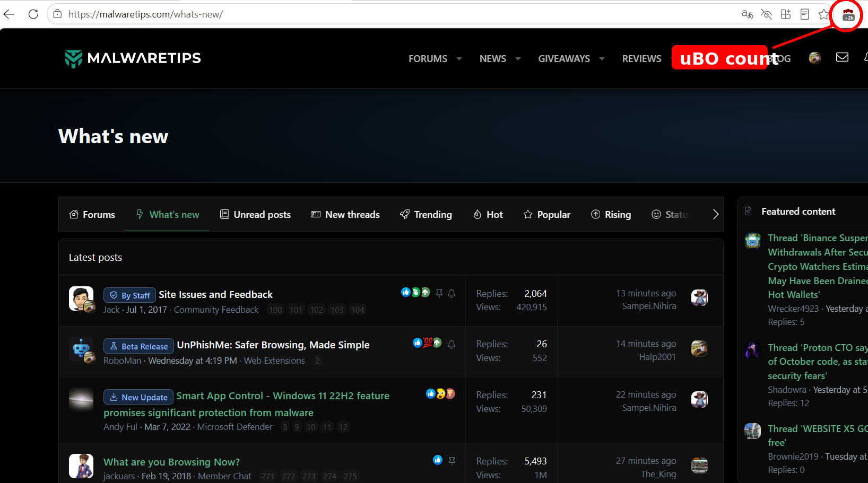Open Halp2001 avatar in UnPhishMe row
Image resolution: width=868 pixels, height=483 pixels.
(x=699, y=348)
